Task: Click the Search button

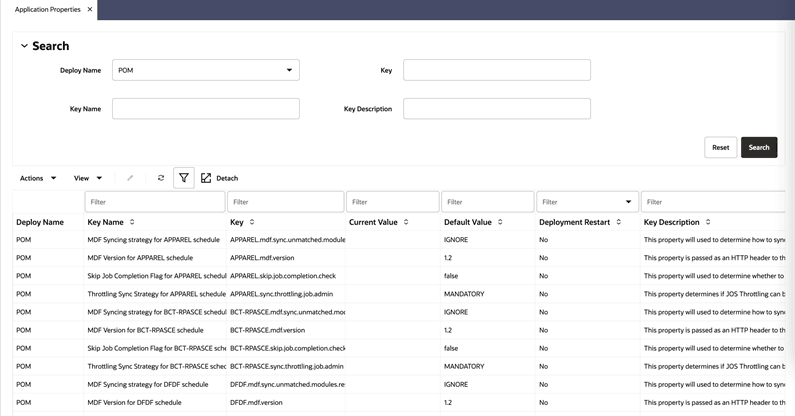Action: [x=759, y=148]
